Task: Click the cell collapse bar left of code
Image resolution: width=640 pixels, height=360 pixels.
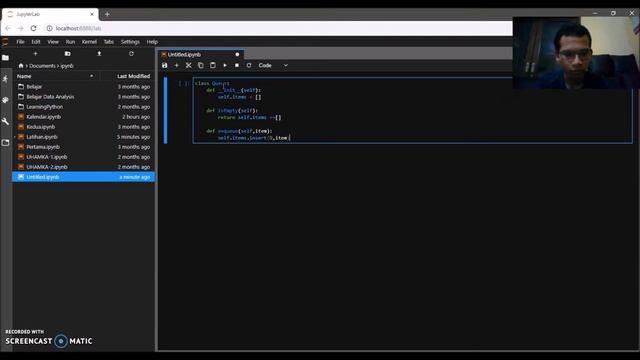Action: pos(165,110)
